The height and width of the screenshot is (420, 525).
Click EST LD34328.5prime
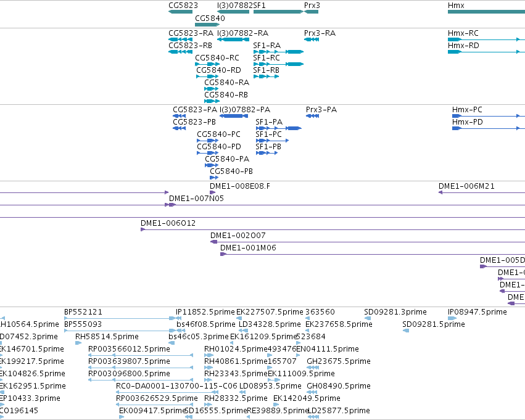click(x=270, y=324)
